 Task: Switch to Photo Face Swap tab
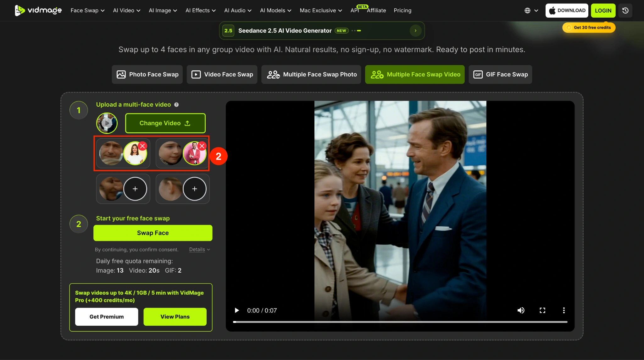click(147, 75)
